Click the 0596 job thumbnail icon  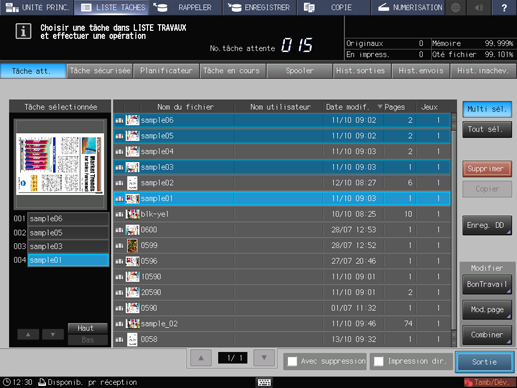pyautogui.click(x=132, y=261)
